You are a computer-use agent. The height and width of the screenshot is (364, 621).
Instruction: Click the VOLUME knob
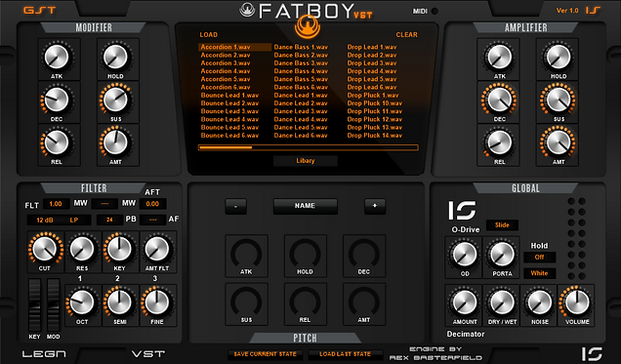577,303
